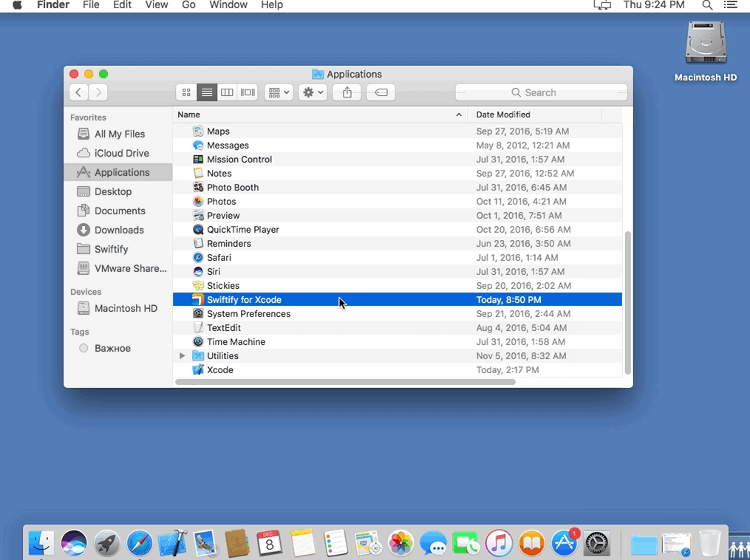The width and height of the screenshot is (750, 560).
Task: Select the QuickTime Player icon
Action: (x=198, y=229)
